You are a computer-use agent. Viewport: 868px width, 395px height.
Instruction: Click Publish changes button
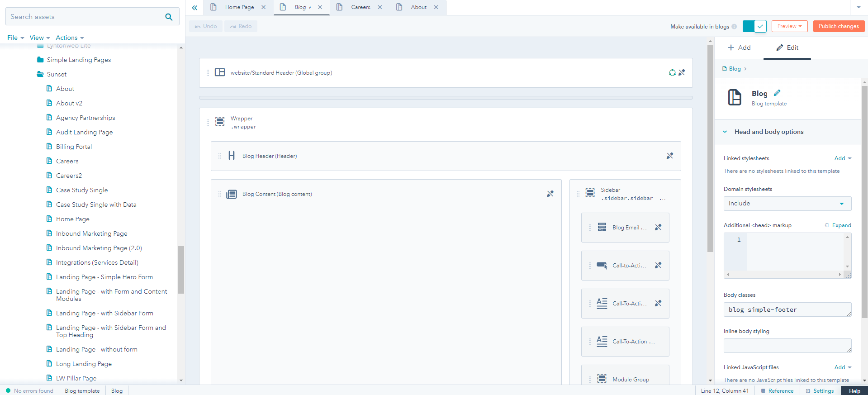839,26
